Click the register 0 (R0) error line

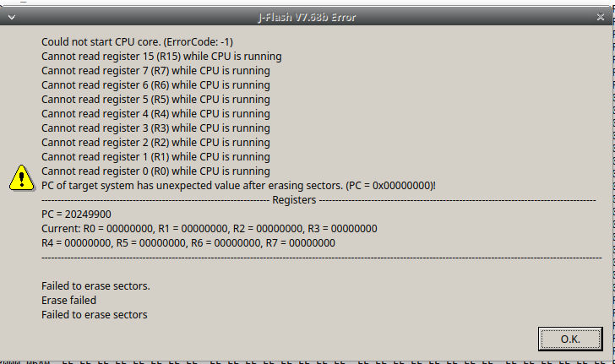point(155,171)
